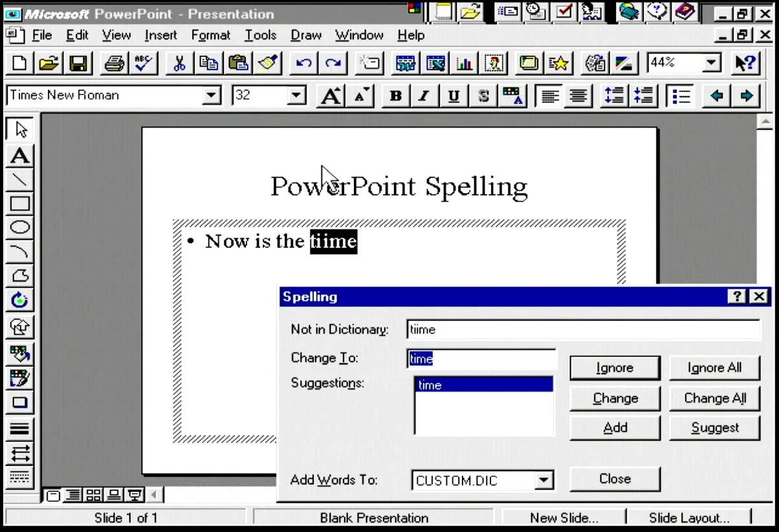Undo the last action
This screenshot has height=532, width=779.
pyautogui.click(x=303, y=63)
